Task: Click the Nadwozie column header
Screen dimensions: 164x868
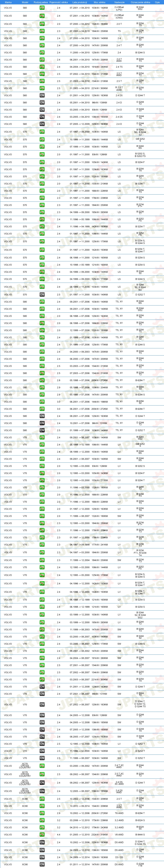Action: pos(119,2)
